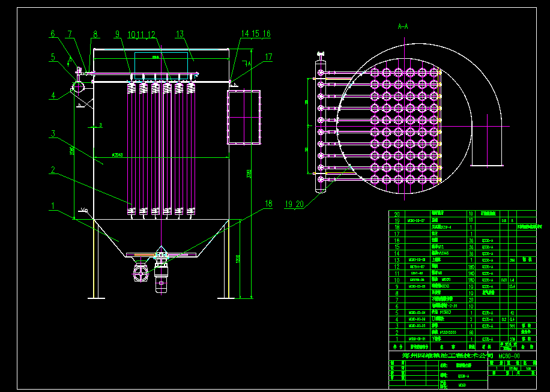This screenshot has width=550, height=392.
Task: Select callout number 18 near the discharge motor
Action: (268, 204)
